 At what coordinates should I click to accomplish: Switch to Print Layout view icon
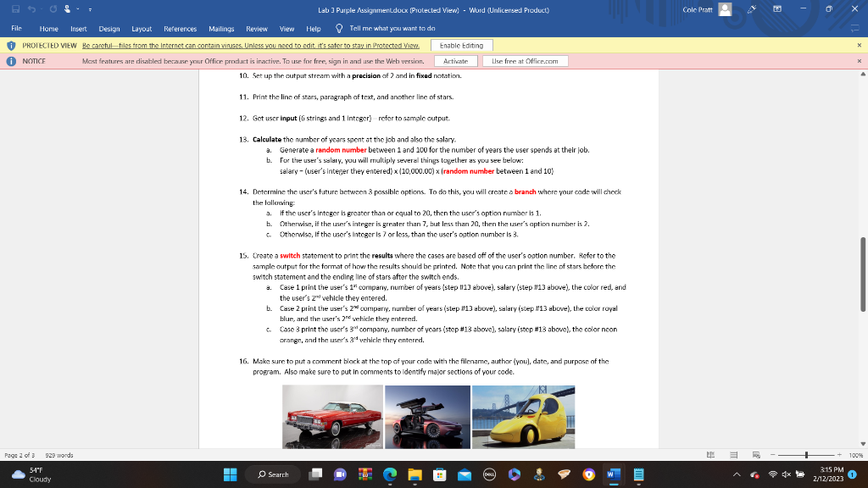733,455
